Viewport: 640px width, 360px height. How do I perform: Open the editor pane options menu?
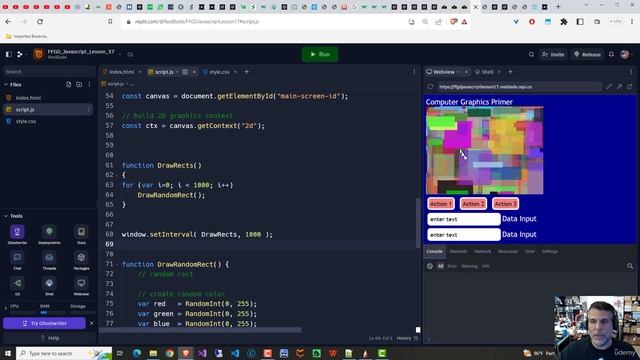(x=414, y=72)
